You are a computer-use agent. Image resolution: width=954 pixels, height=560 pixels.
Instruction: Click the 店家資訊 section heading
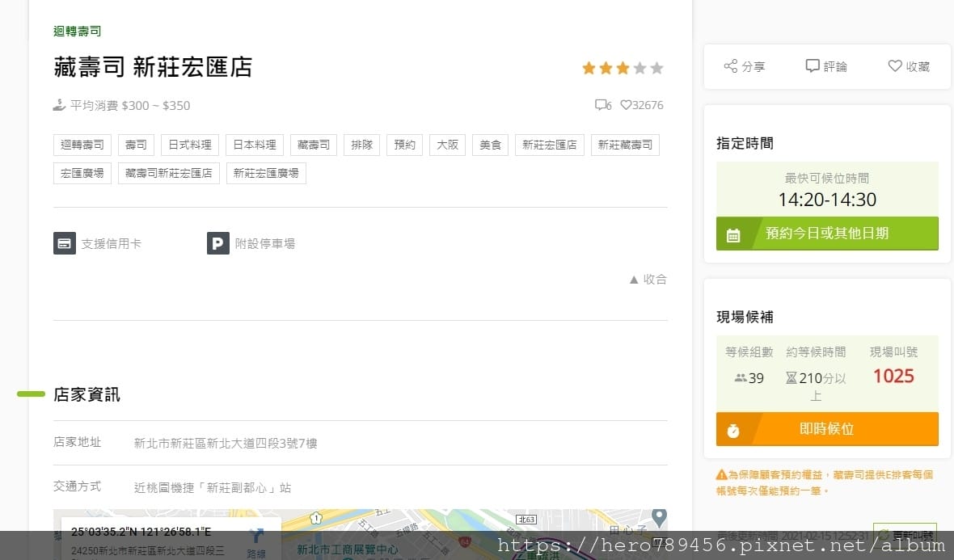point(87,394)
